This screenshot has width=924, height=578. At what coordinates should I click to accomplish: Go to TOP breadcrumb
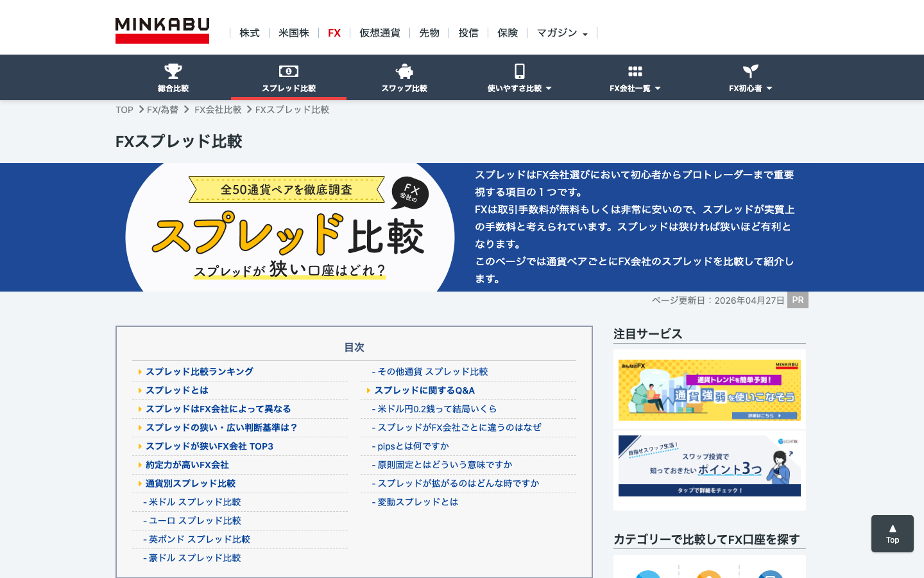pos(124,110)
